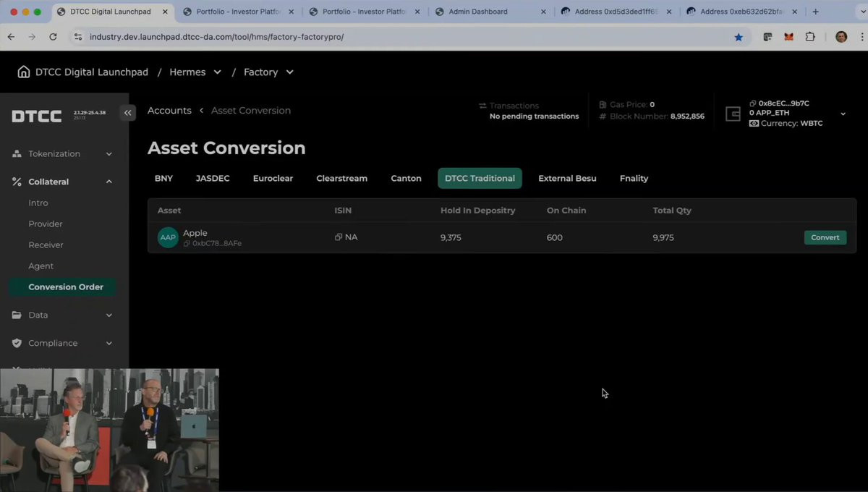Click the Tokenization sidebar icon
The width and height of the screenshot is (868, 492).
17,154
